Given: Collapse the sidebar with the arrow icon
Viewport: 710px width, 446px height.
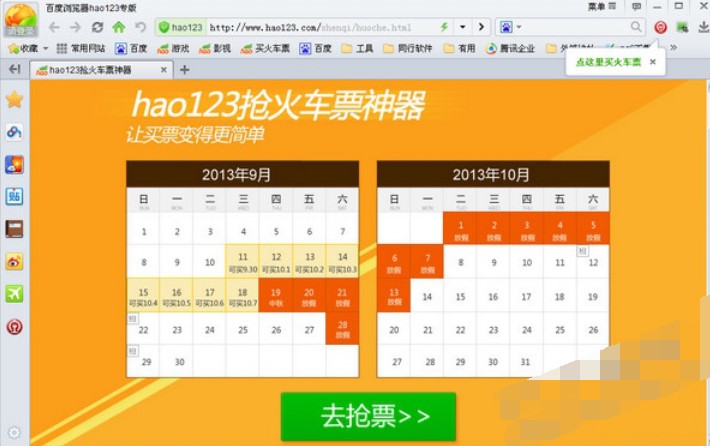Looking at the screenshot, I should coord(14,69).
